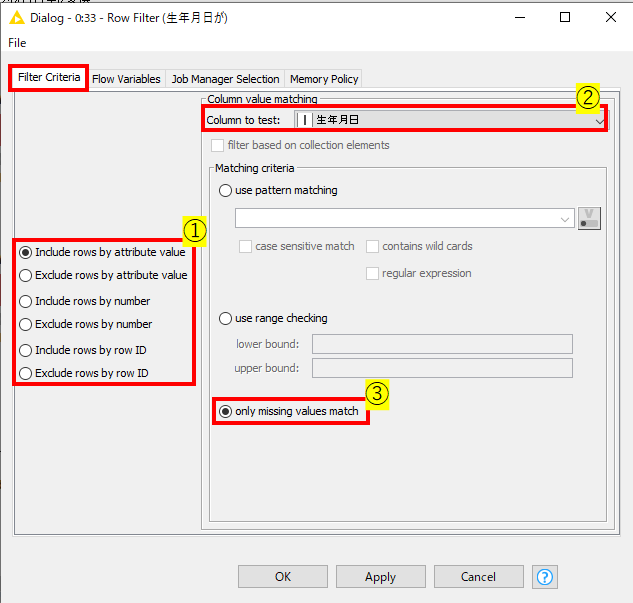This screenshot has height=603, width=633.
Task: Select Exclude rows by attribute value
Action: [25, 275]
